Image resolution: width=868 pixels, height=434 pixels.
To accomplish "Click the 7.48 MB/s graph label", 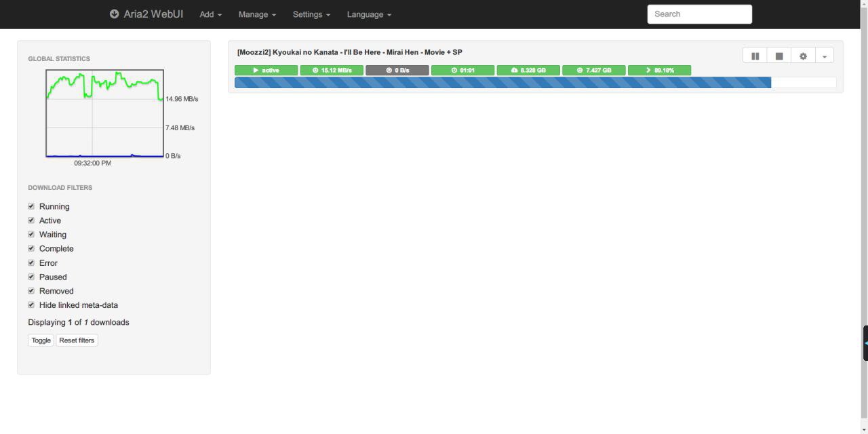I will point(180,127).
